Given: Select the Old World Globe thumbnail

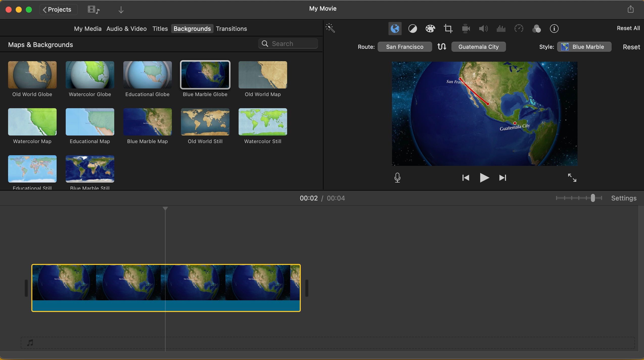Looking at the screenshot, I should click(x=32, y=75).
